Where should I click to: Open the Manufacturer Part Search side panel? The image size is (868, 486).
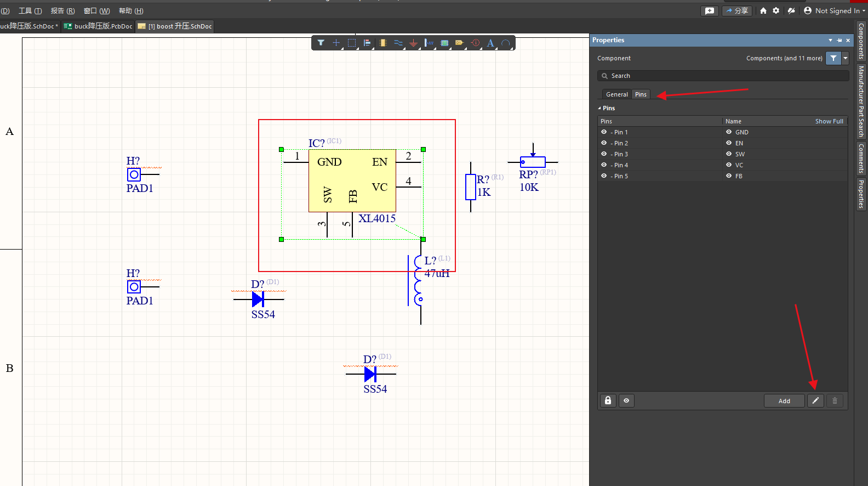pyautogui.click(x=861, y=101)
